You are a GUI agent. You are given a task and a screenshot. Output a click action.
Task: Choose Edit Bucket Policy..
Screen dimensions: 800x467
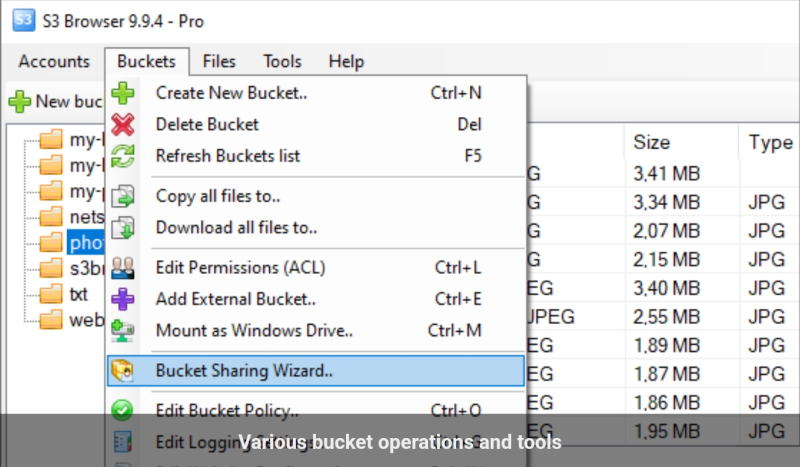coord(316,410)
